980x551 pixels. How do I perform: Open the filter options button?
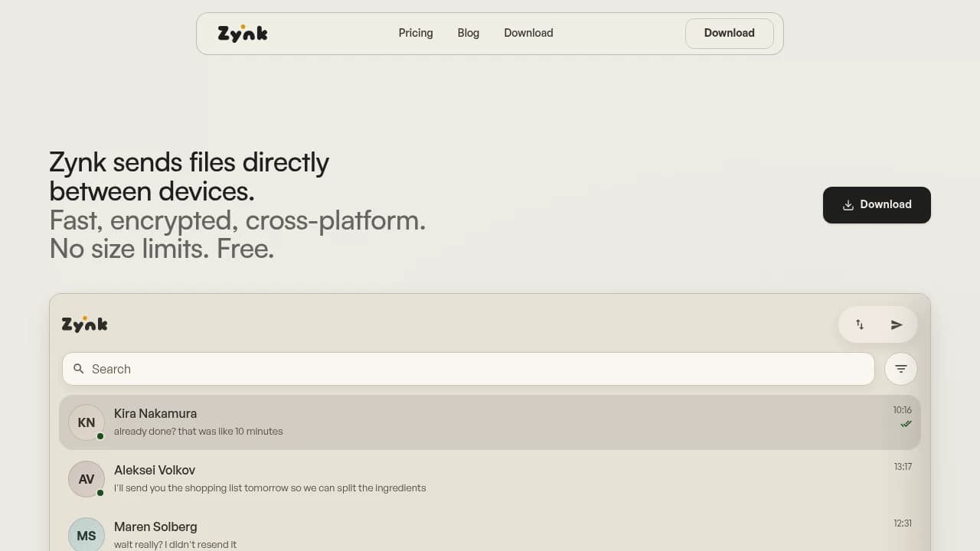click(x=901, y=369)
